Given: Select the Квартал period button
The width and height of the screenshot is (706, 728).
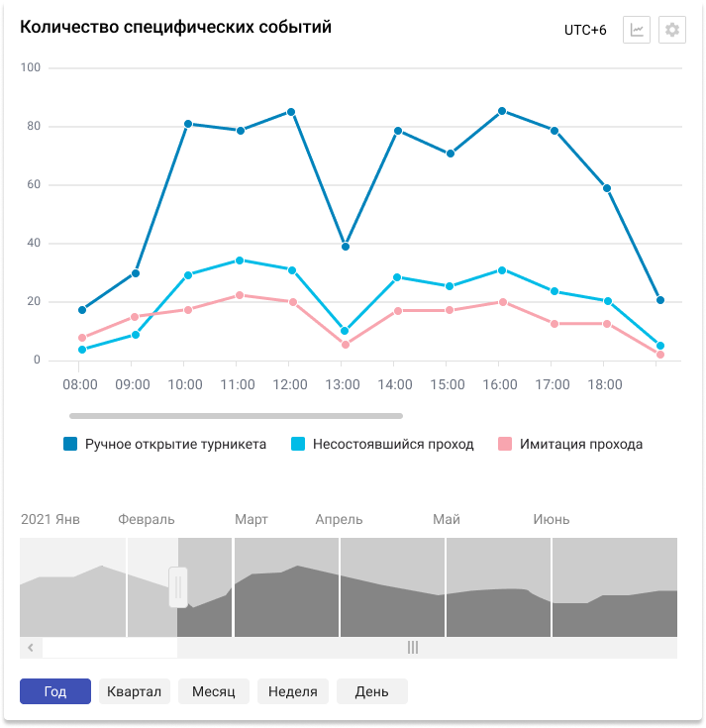Looking at the screenshot, I should tap(134, 691).
